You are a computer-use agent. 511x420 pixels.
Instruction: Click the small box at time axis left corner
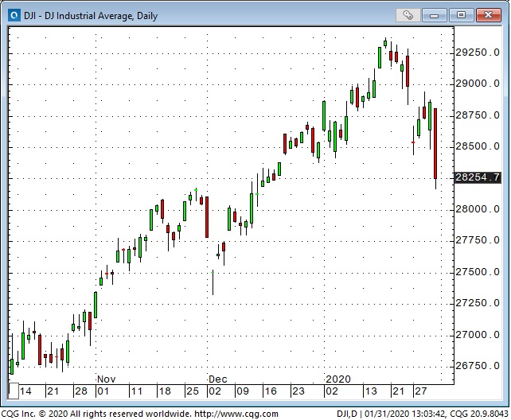(x=14, y=391)
